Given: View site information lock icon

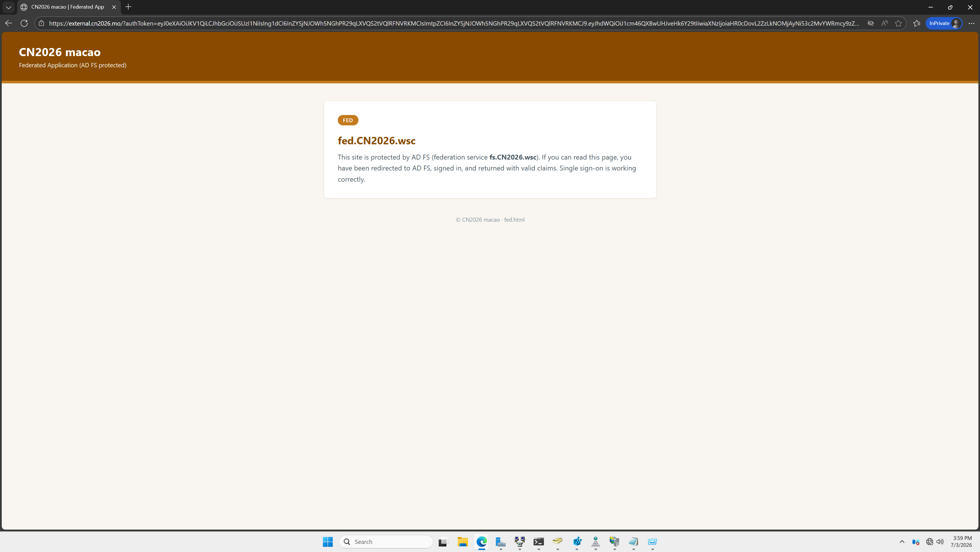Looking at the screenshot, I should (41, 23).
